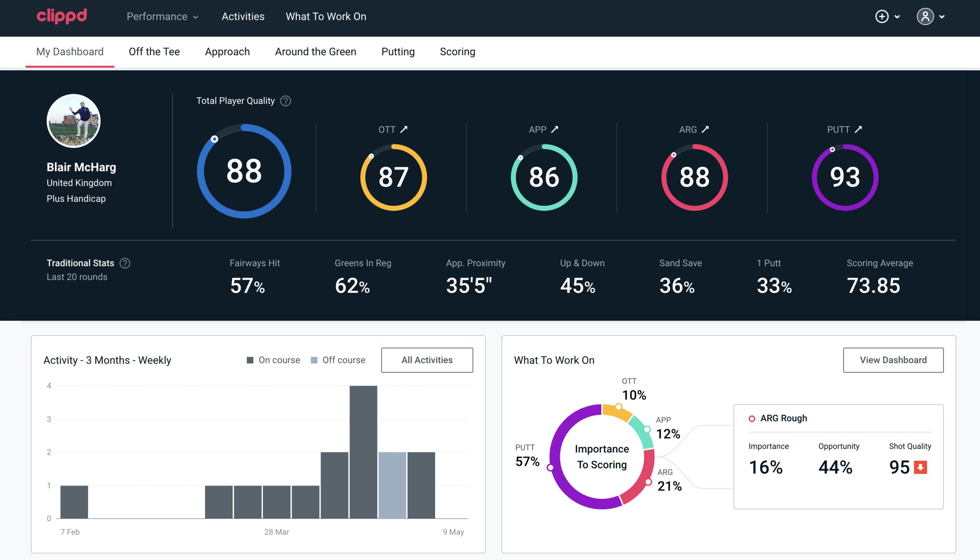Switch to the Putting tab

coord(397,50)
